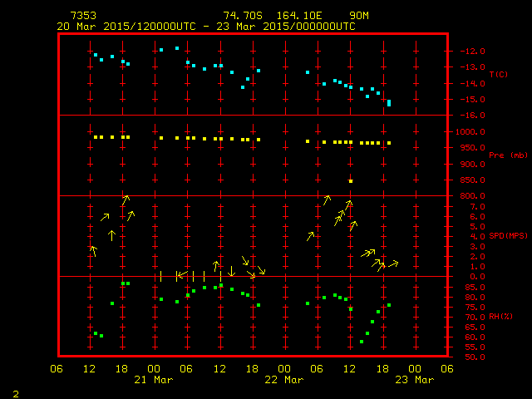Click the frame number 2 at bottom left

[15, 392]
